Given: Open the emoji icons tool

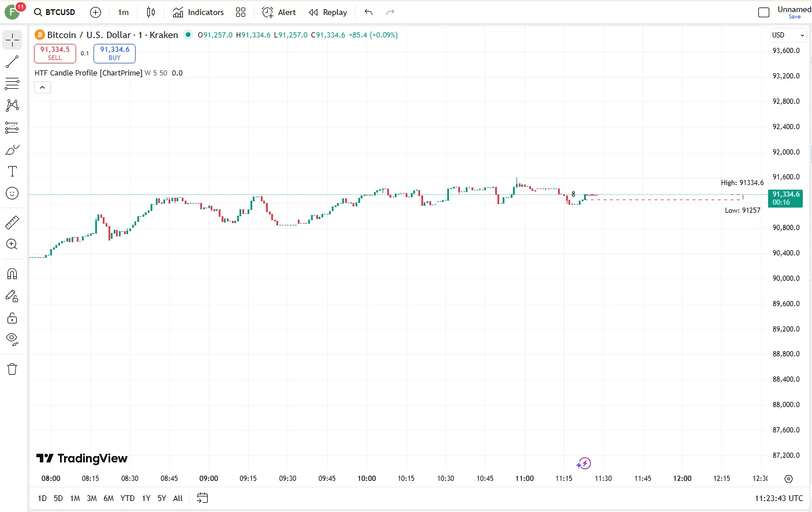Looking at the screenshot, I should pyautogui.click(x=12, y=193).
